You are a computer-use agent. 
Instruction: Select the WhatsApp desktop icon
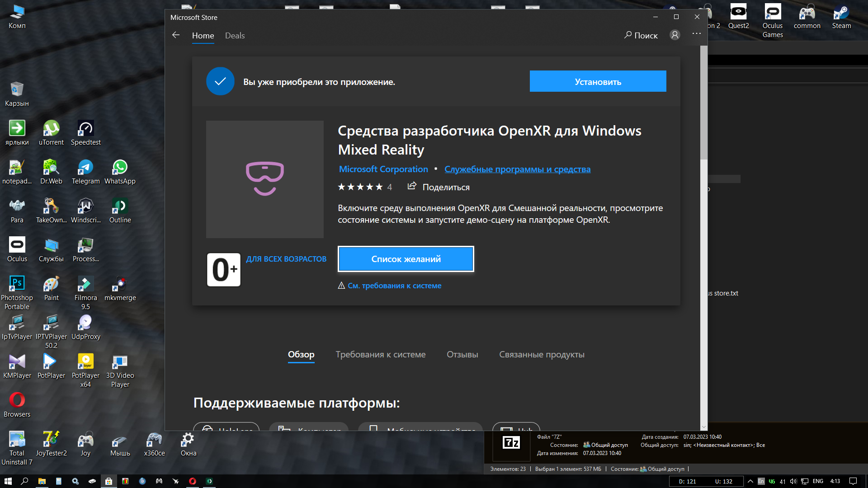pyautogui.click(x=120, y=172)
